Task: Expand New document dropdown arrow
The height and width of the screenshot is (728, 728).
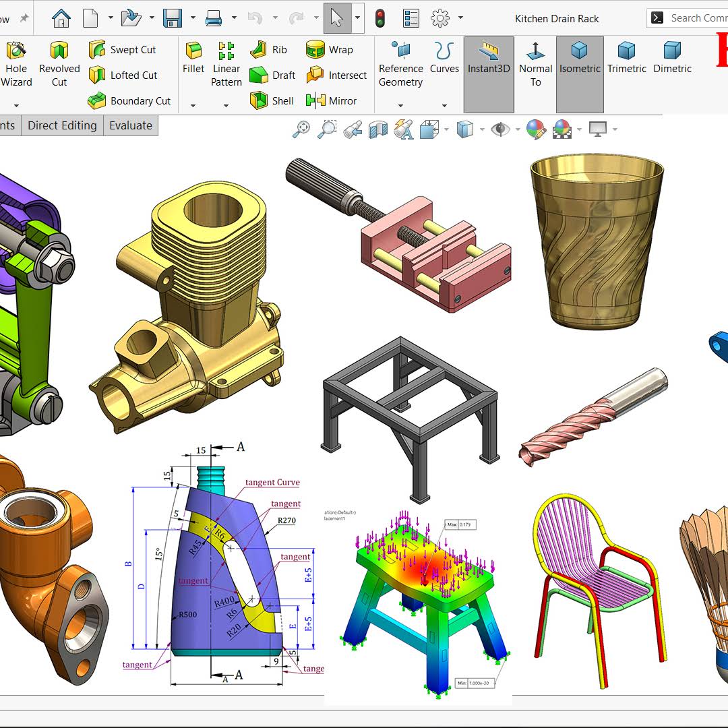Action: [111, 18]
